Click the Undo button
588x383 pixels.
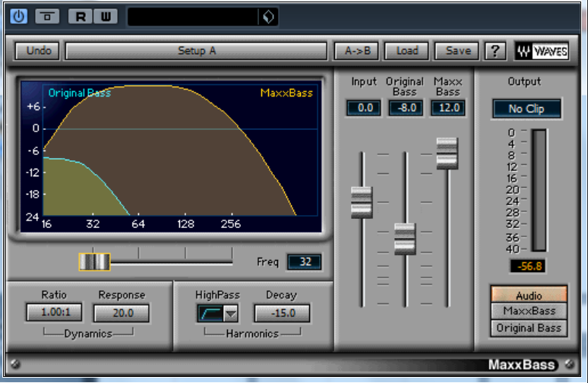click(x=38, y=51)
